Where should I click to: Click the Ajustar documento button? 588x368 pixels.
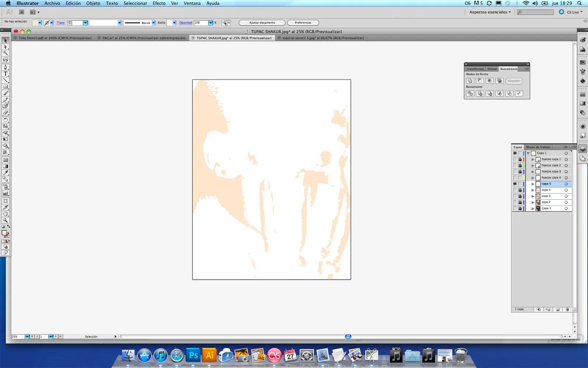point(262,23)
